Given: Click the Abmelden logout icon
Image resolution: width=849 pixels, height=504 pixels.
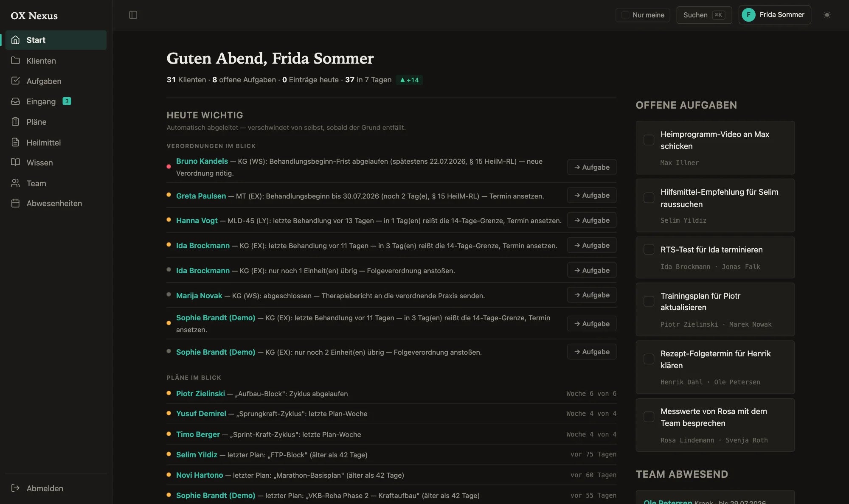Looking at the screenshot, I should [x=16, y=488].
